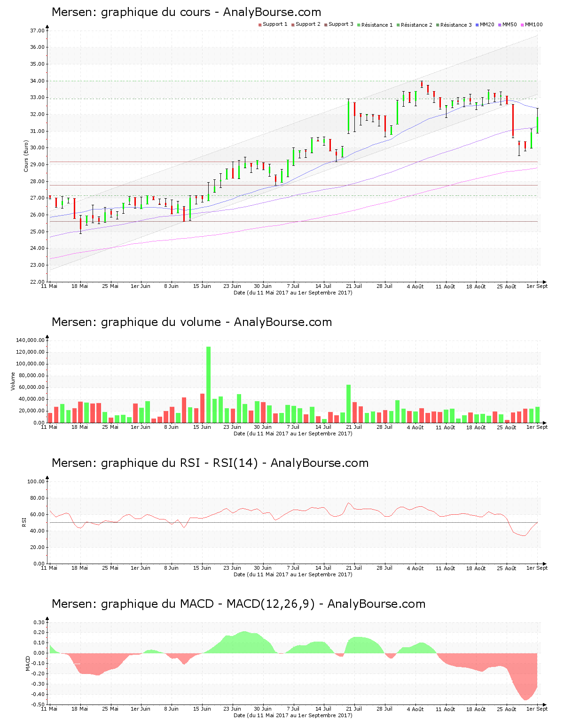564x728 pixels.
Task: Click '18 Mai' date under volume chart
Action: [80, 427]
